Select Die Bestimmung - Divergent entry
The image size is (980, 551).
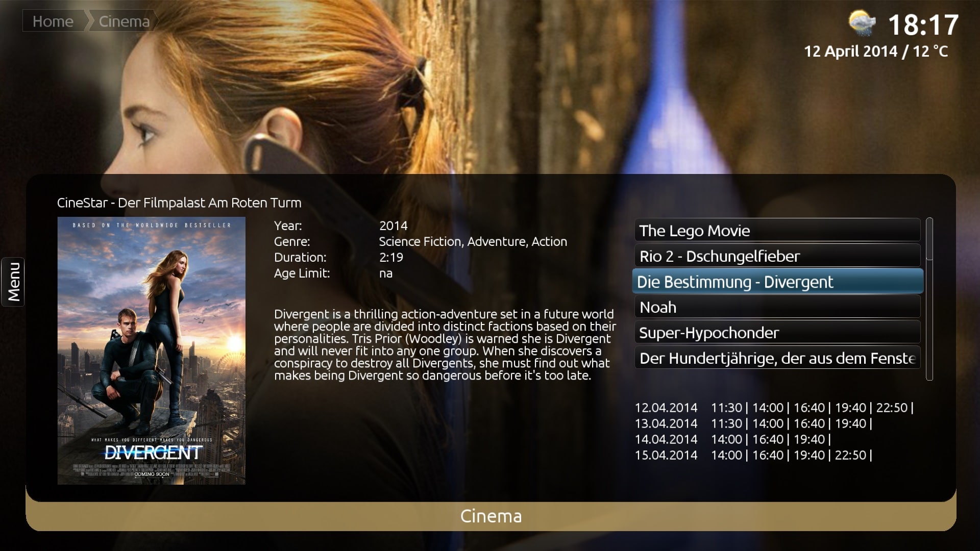(x=777, y=282)
